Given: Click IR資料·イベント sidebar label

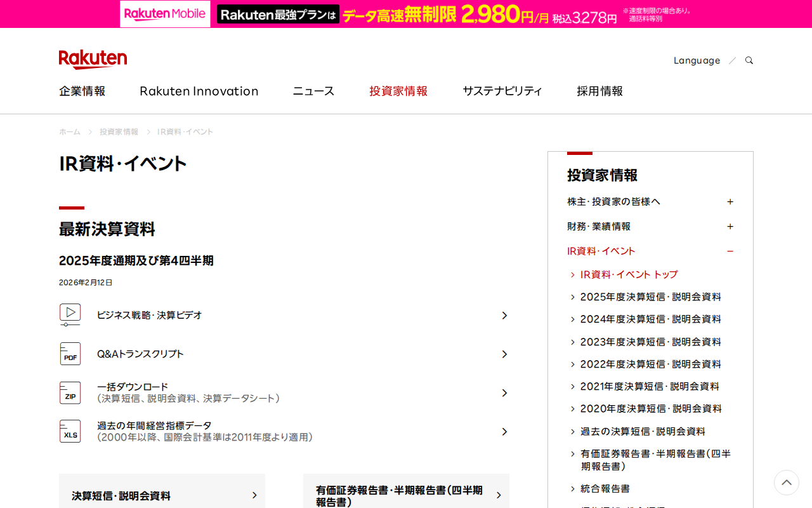Looking at the screenshot, I should [601, 251].
